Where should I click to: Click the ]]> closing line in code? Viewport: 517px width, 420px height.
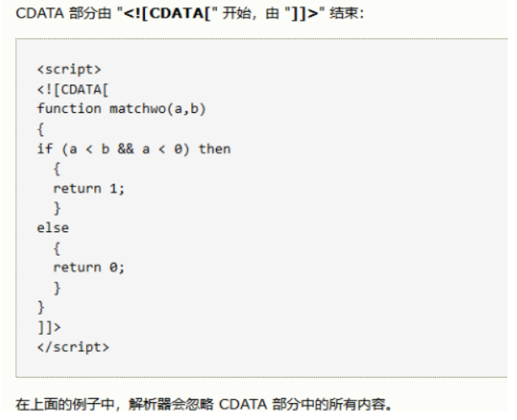[x=49, y=327]
